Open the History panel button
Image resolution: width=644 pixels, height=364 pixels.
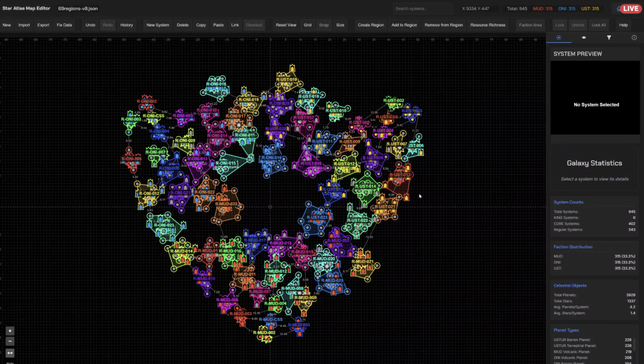[126, 25]
